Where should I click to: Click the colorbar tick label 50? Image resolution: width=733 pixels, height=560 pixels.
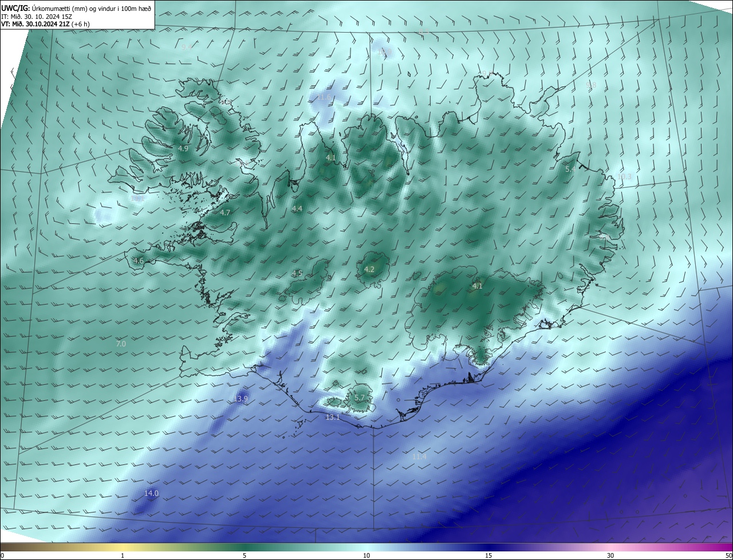[728, 555]
